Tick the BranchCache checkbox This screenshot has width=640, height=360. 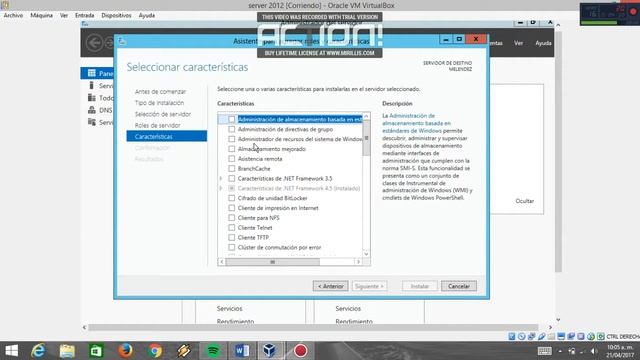231,168
